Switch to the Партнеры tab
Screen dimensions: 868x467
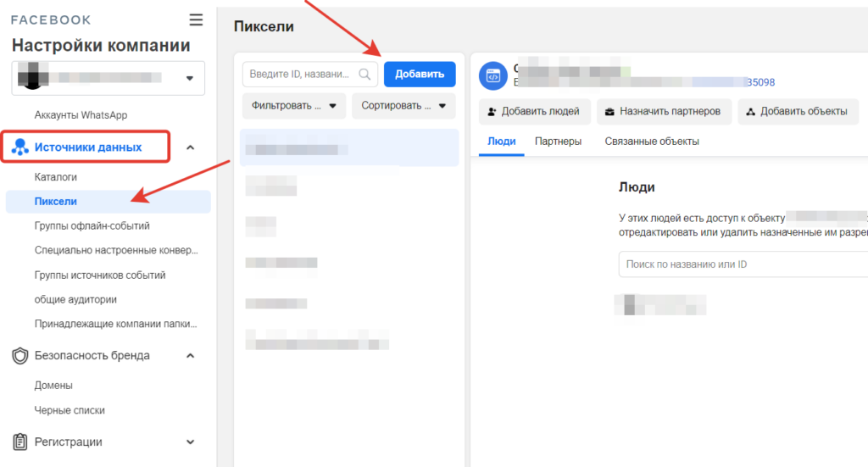click(x=558, y=142)
